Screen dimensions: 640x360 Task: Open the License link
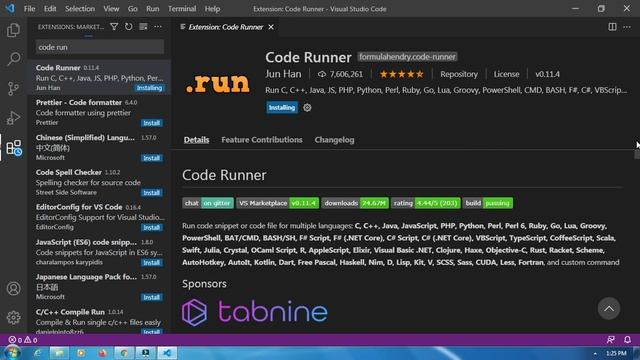(x=507, y=74)
